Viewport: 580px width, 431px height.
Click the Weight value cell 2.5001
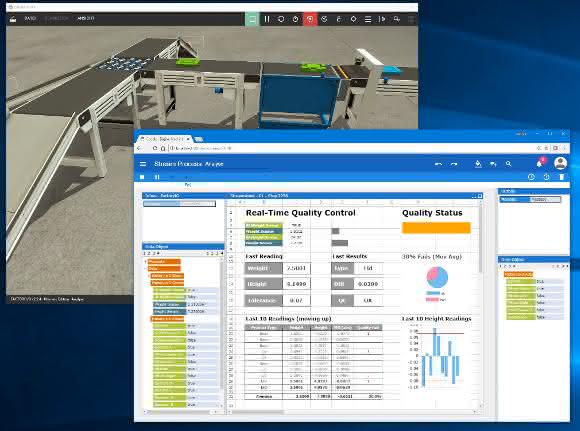296,268
